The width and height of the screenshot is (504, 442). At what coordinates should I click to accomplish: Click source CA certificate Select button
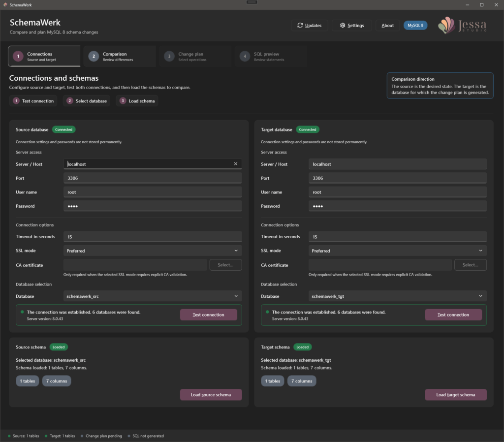point(225,265)
